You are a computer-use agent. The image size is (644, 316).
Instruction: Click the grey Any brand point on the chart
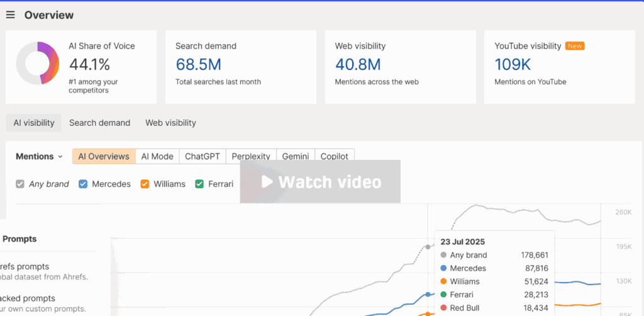click(x=428, y=247)
